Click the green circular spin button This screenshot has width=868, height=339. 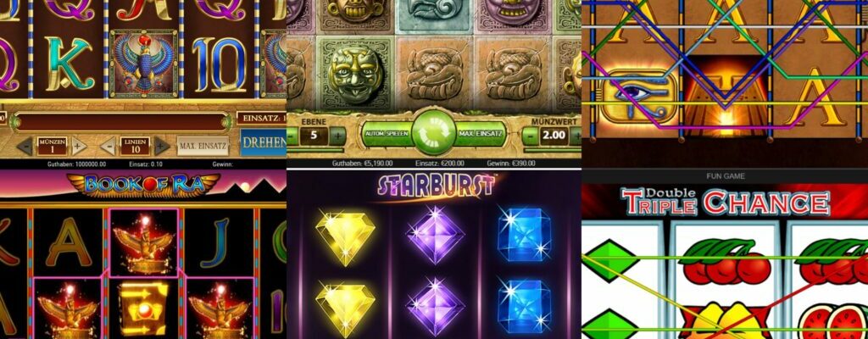[x=433, y=134]
